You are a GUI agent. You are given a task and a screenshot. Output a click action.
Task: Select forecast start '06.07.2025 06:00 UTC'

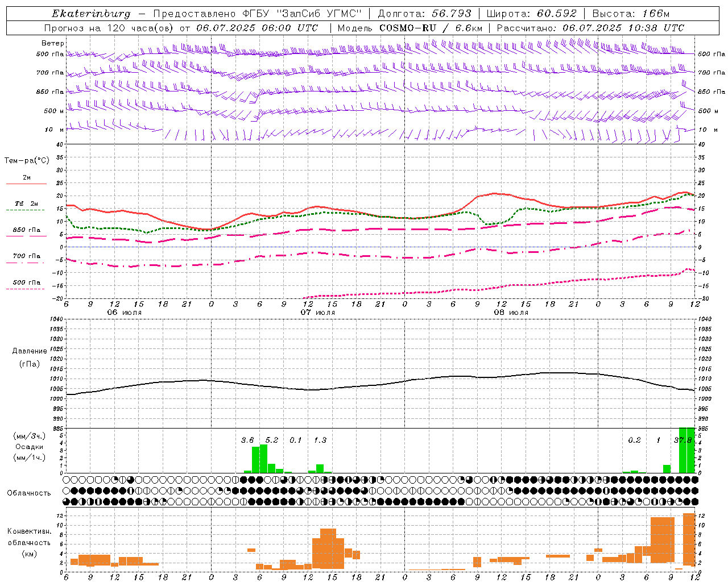(257, 28)
